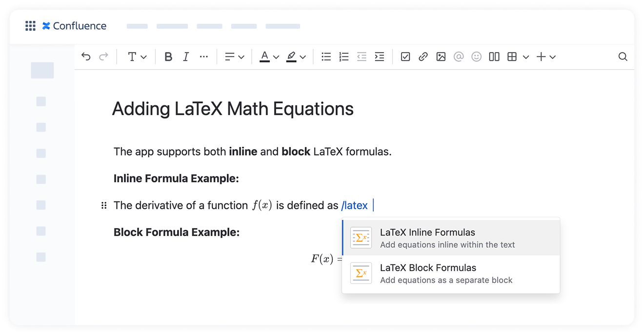Outdent the current line
This screenshot has height=335, width=644.
pyautogui.click(x=362, y=57)
